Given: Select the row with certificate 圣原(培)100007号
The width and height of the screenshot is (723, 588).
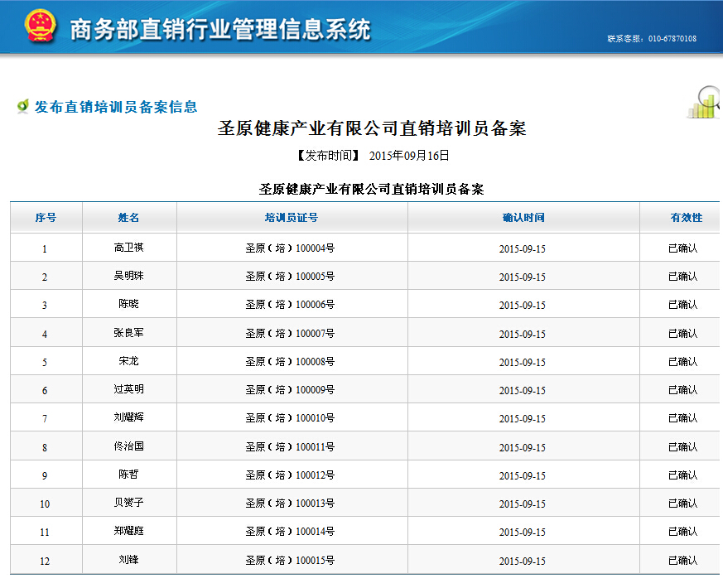Looking at the screenshot, I should pyautogui.click(x=290, y=334).
